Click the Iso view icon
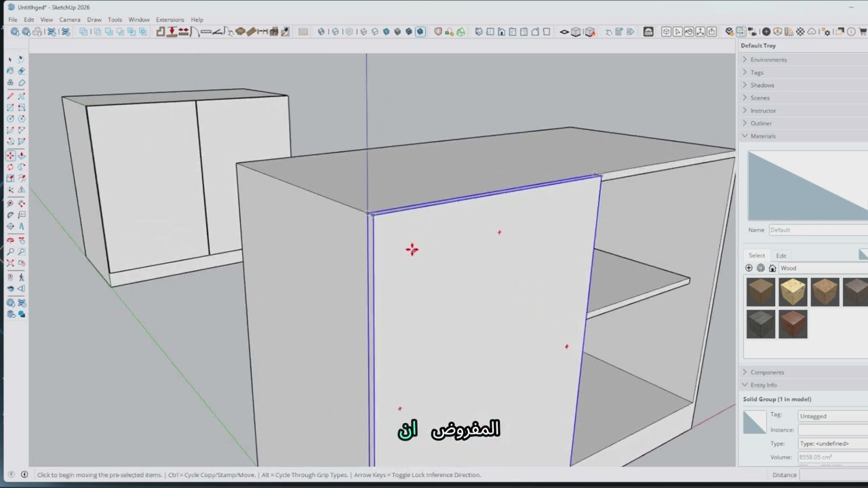Viewport: 868px width, 488px height. coord(479,32)
